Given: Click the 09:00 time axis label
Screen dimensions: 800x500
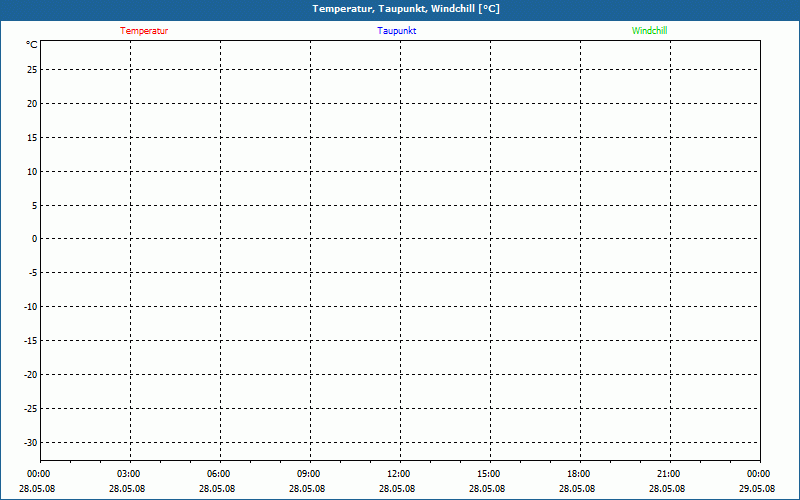Looking at the screenshot, I should tap(309, 474).
